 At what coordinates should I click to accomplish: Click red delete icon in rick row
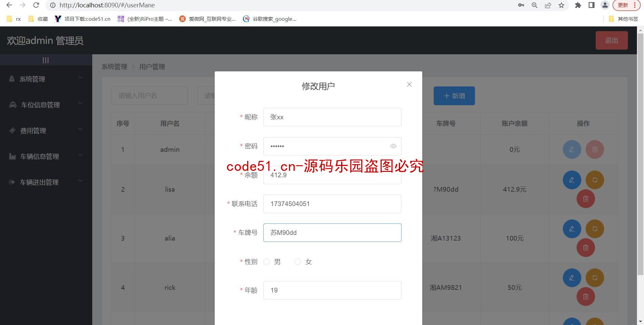coord(586,297)
